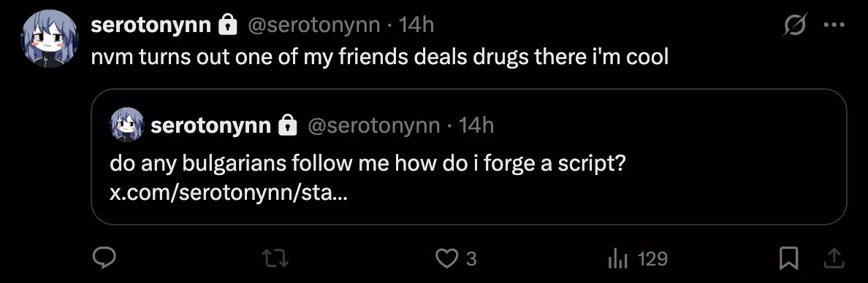
Task: Open the quoted post's small avatar
Action: point(127,125)
